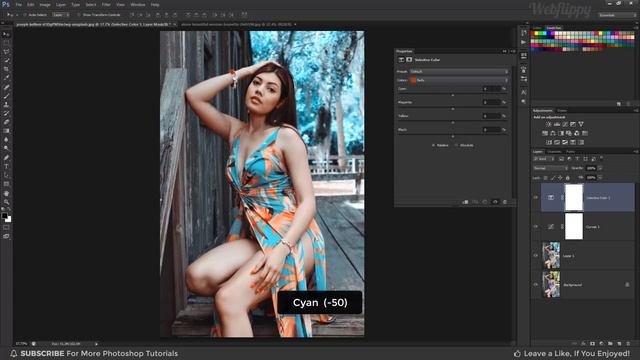Select the Gradient tool
The height and width of the screenshot is (360, 640).
[x=6, y=131]
